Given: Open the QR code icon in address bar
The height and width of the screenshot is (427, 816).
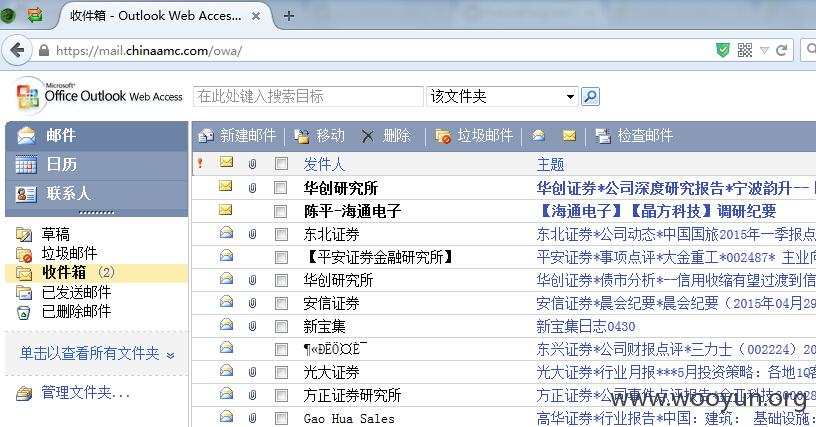Looking at the screenshot, I should [x=745, y=50].
